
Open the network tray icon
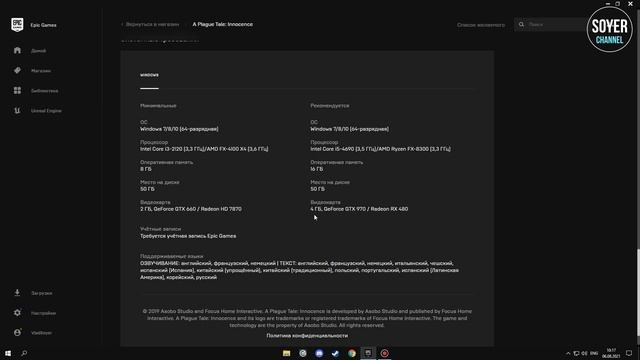pos(576,353)
